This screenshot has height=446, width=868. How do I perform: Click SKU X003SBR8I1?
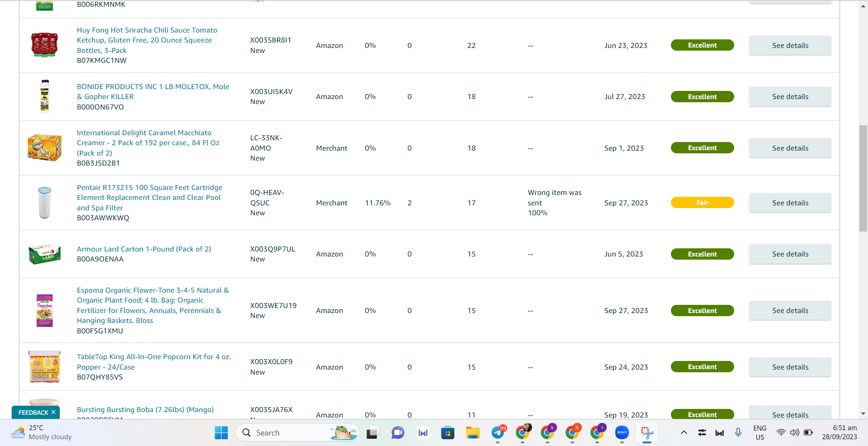[x=271, y=40]
